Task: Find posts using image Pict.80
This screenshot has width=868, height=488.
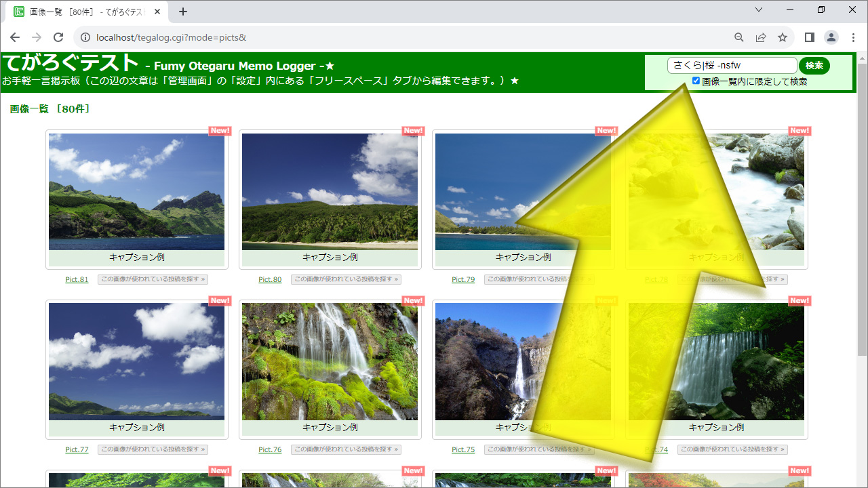Action: coord(346,279)
